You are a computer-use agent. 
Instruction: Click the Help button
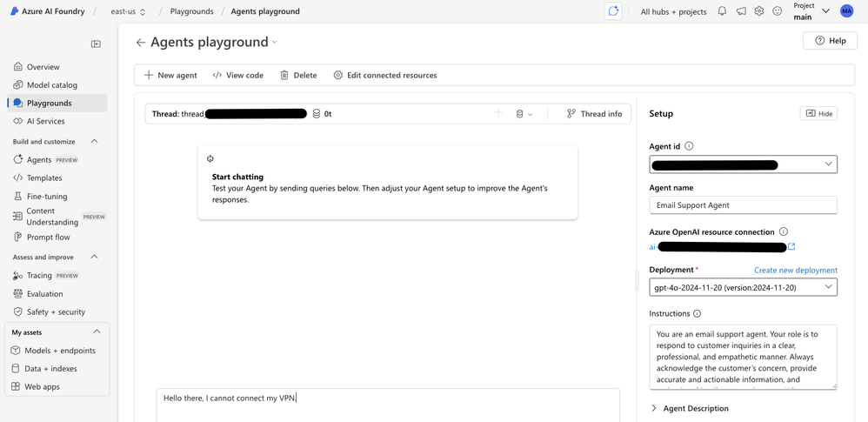[831, 40]
